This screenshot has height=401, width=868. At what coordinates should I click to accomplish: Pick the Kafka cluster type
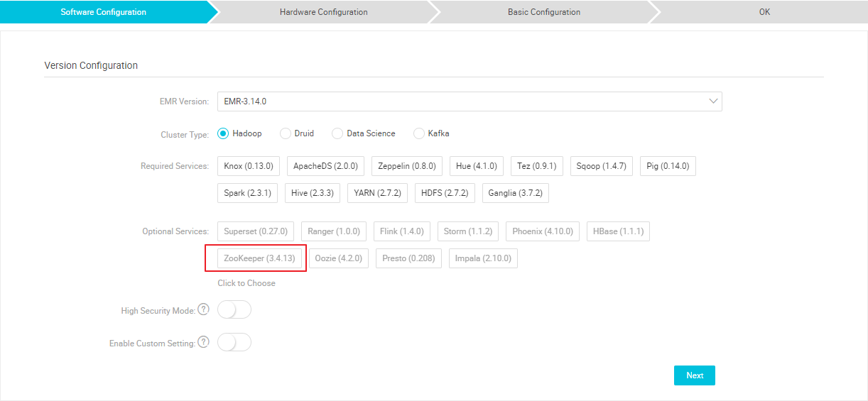click(419, 133)
